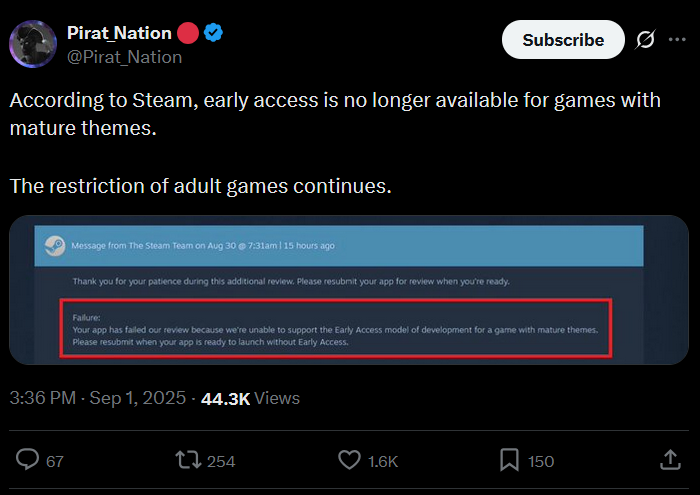Bookmark this post with the bookmark icon
700x495 pixels.
point(509,460)
